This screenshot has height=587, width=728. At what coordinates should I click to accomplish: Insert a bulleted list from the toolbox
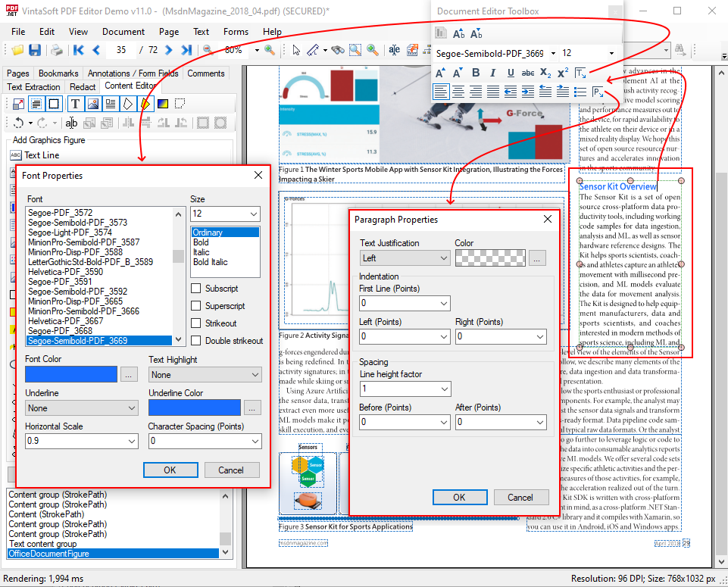pos(580,92)
